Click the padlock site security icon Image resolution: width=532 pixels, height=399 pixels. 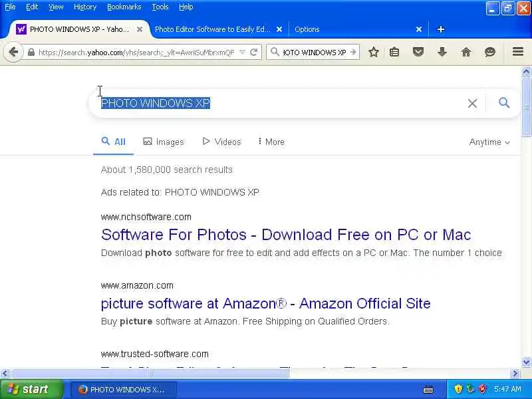(x=31, y=53)
